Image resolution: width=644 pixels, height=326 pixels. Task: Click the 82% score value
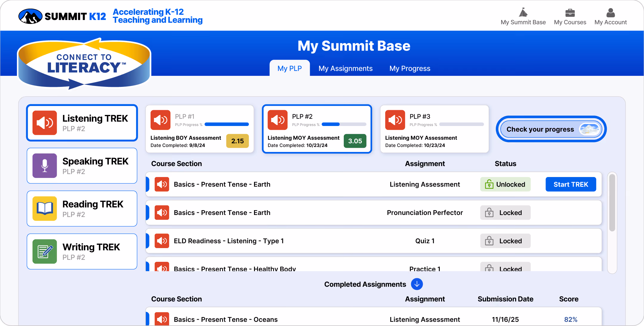571,319
